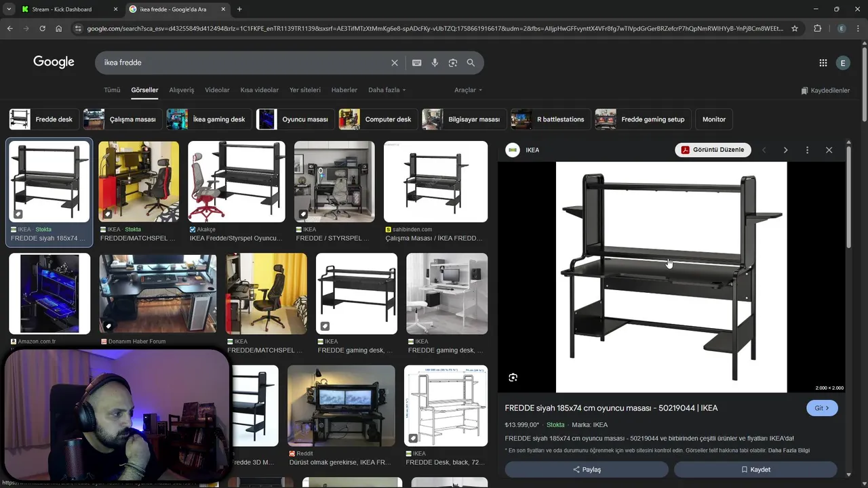Viewport: 868px width, 488px height.
Task: Close the image preview panel
Action: [x=829, y=150]
